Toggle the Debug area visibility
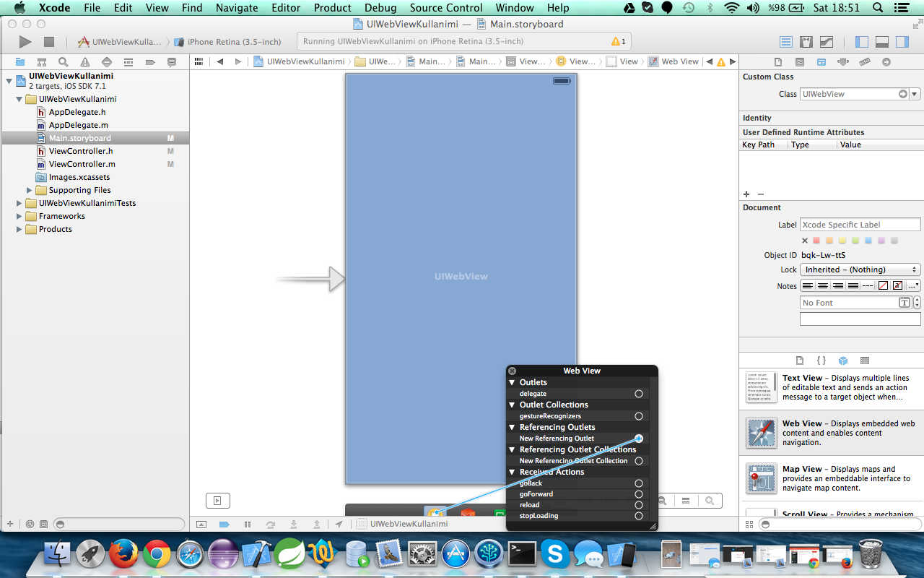924x578 pixels. pyautogui.click(x=881, y=42)
